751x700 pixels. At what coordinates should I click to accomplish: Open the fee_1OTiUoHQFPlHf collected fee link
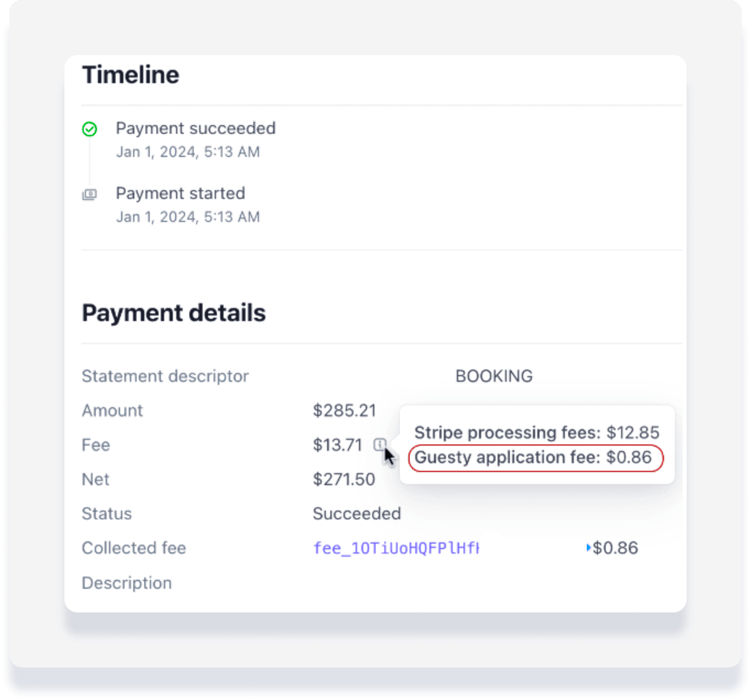396,548
